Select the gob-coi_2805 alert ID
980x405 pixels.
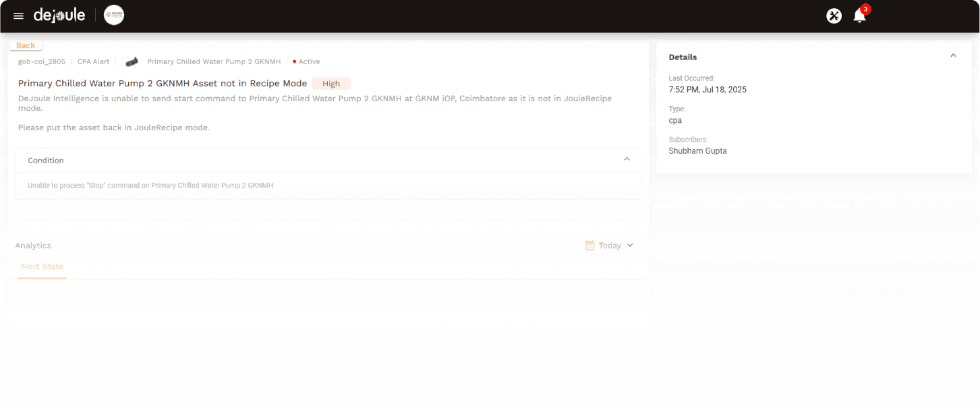click(42, 61)
